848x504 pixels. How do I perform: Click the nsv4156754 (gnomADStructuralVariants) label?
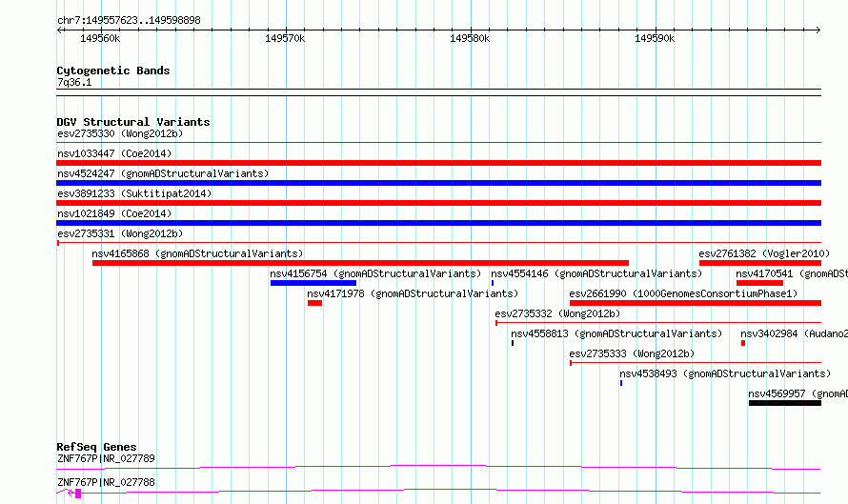point(375,273)
